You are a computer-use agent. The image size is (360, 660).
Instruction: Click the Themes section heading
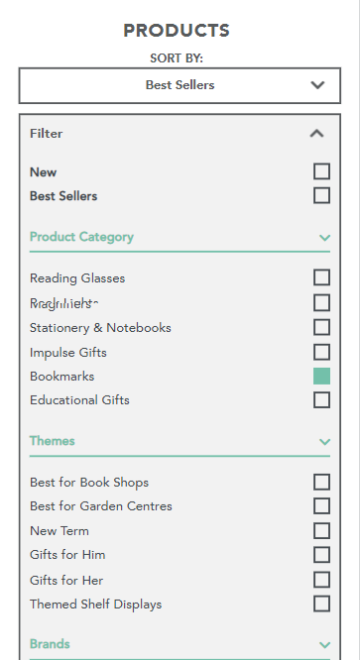[x=52, y=441]
